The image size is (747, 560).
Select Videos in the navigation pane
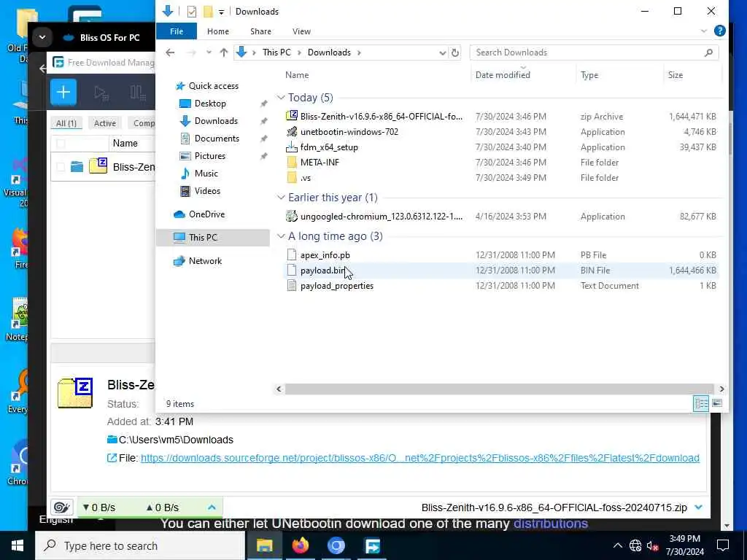[x=207, y=191]
